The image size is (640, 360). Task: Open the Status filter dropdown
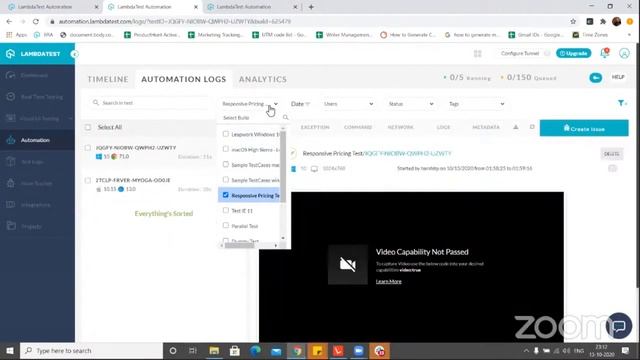click(x=410, y=104)
